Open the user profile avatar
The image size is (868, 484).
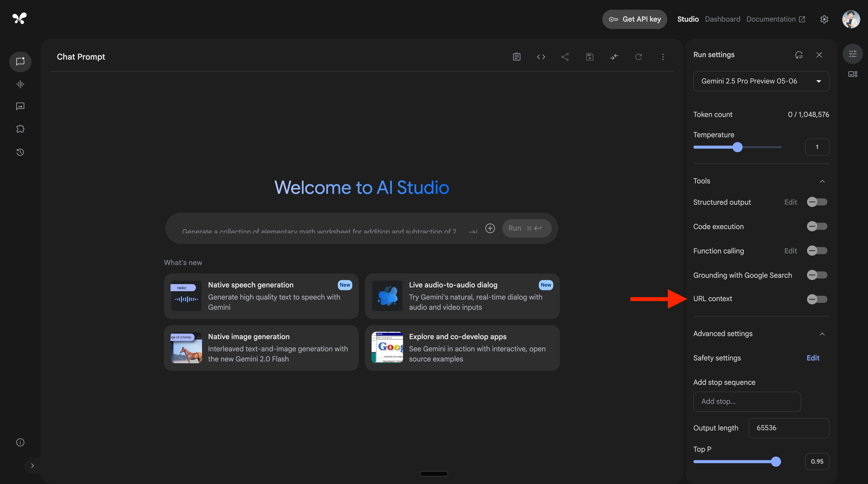coord(851,19)
